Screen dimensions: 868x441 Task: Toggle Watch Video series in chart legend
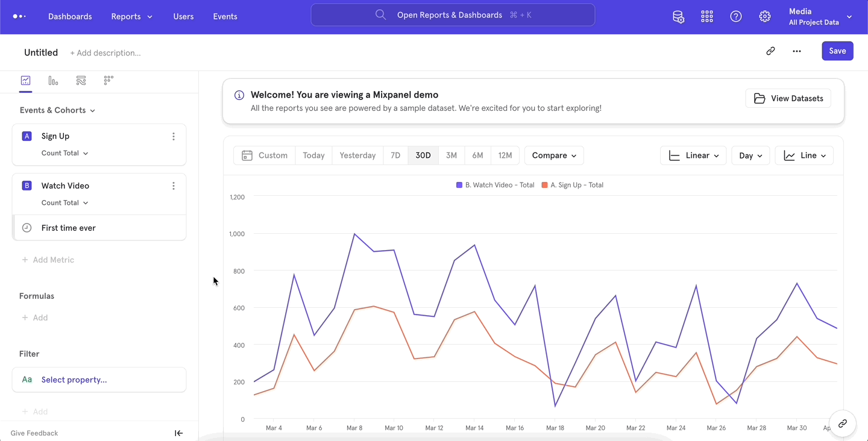click(x=495, y=185)
